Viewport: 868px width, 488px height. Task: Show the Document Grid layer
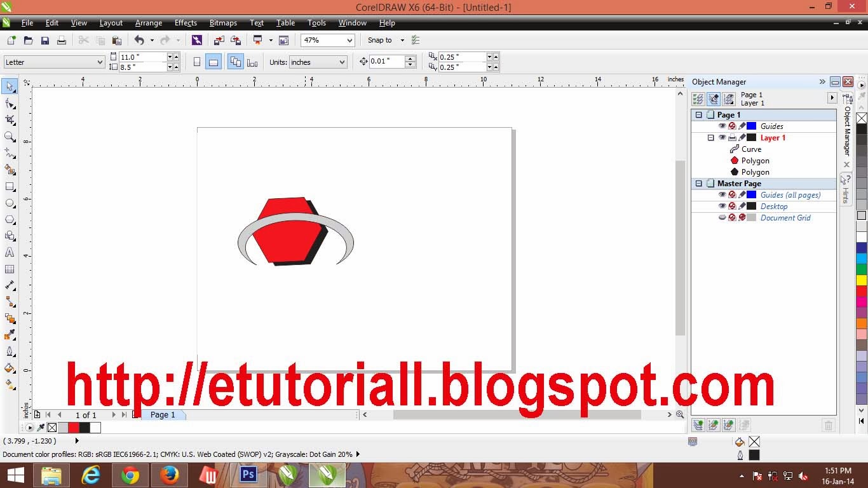[x=722, y=218]
